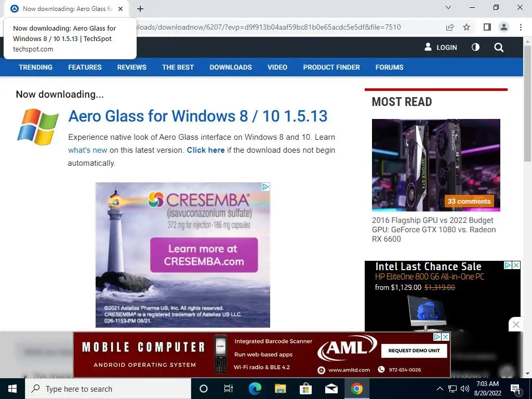Open the FORUMS menu item
The height and width of the screenshot is (399, 532).
(x=389, y=67)
